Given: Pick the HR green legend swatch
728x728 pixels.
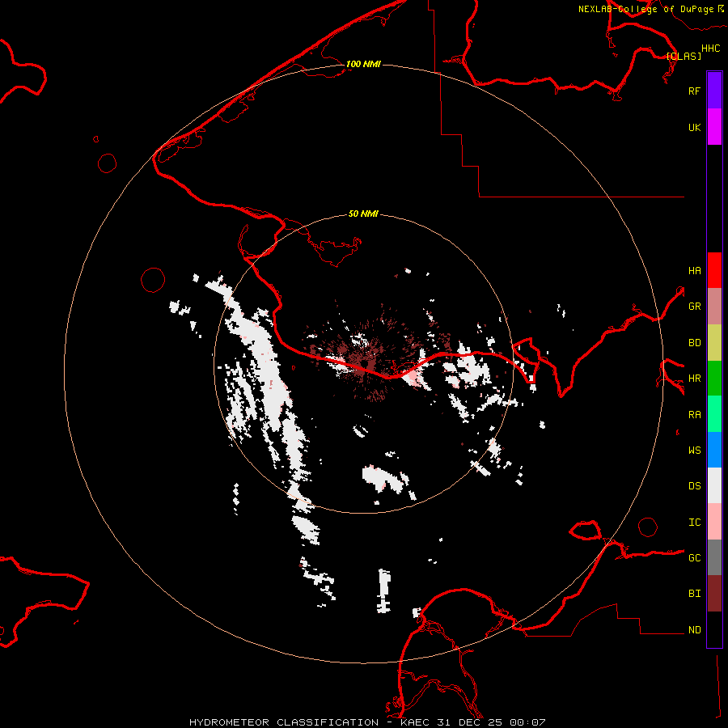Looking at the screenshot, I should [x=714, y=379].
